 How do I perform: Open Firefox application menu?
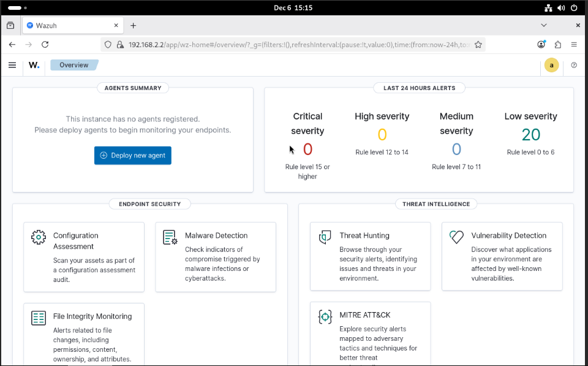point(574,45)
